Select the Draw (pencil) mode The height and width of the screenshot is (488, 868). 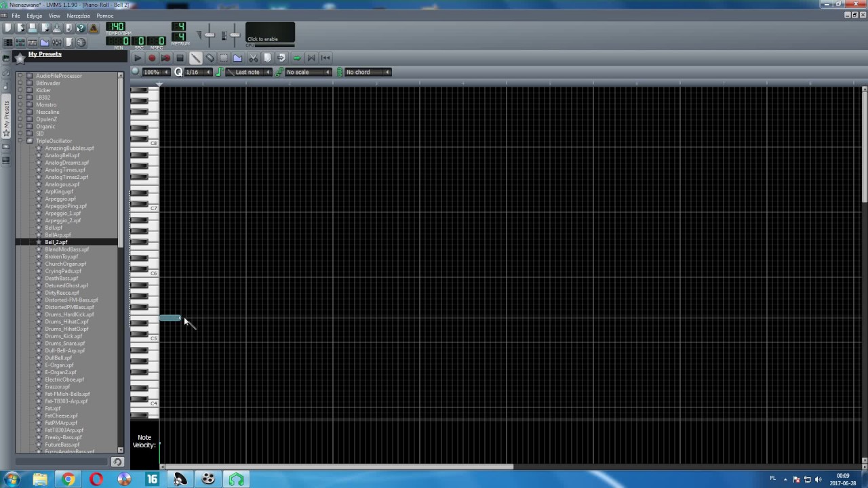195,58
